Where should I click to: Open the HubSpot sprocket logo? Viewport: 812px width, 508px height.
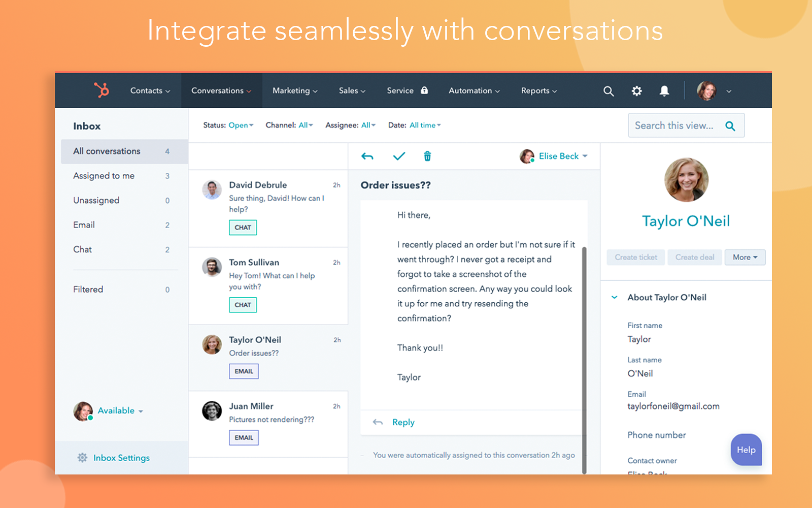(101, 90)
